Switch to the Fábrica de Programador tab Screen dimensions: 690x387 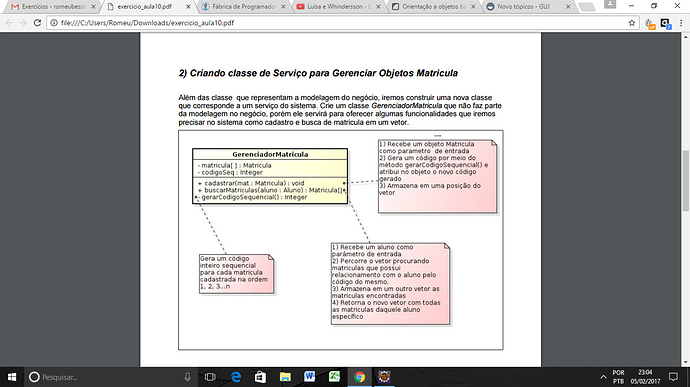pos(242,7)
